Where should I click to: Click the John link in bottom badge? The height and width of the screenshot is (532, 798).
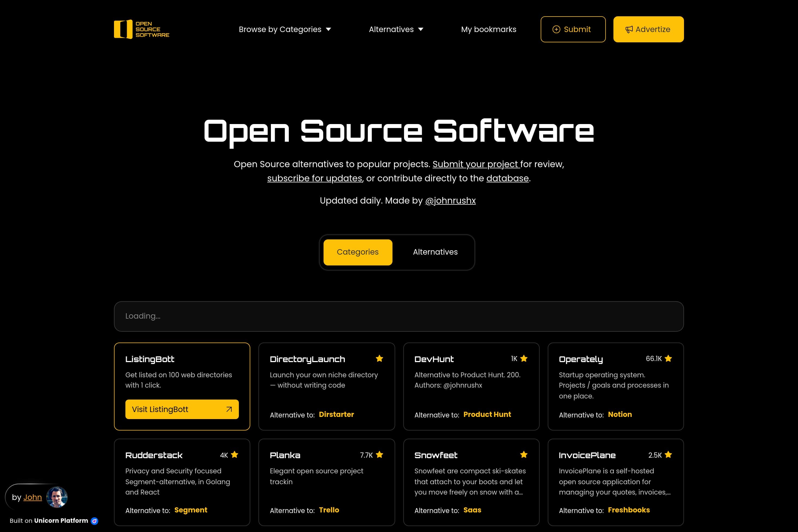coord(33,497)
